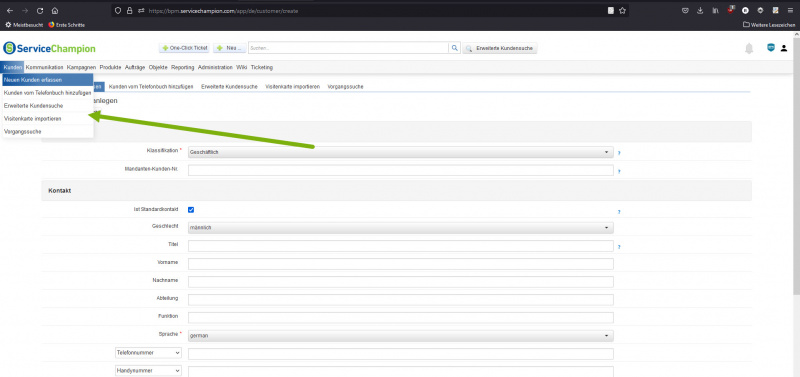Image resolution: width=800 pixels, height=377 pixels.
Task: Open notifications via the grey bell icon
Action: (749, 48)
